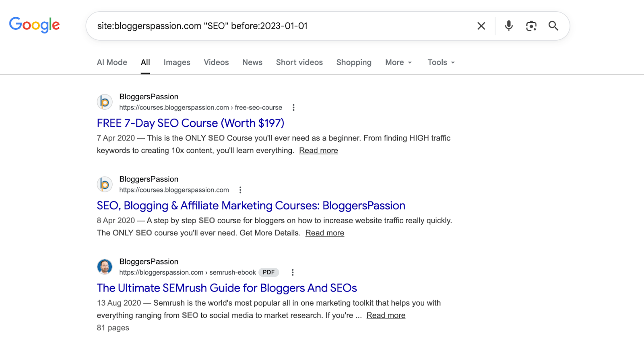Switch to the Images tab

177,62
